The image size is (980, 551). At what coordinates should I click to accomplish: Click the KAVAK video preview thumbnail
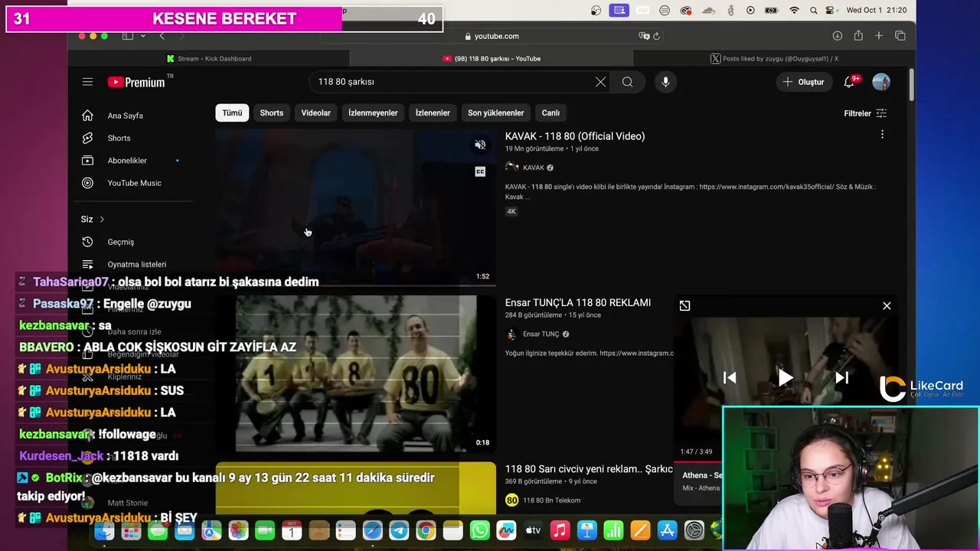[356, 207]
